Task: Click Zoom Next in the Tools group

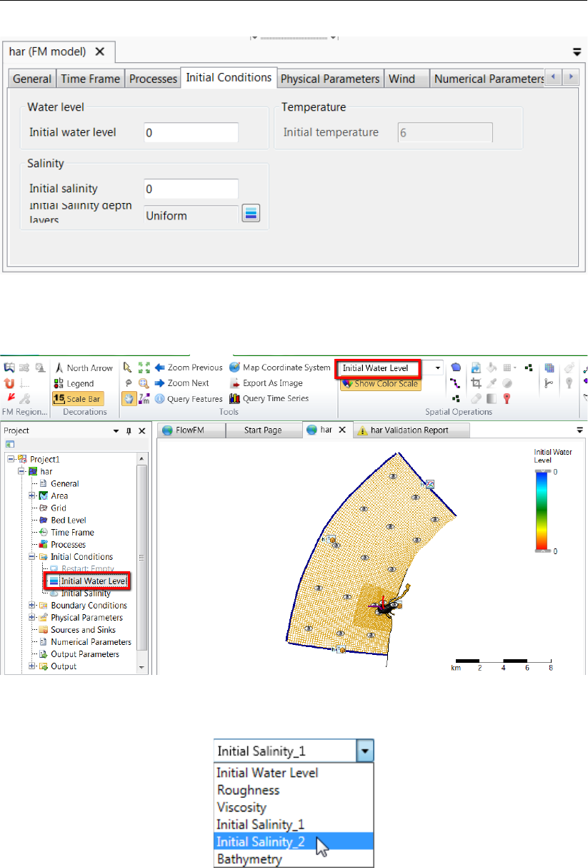Action: coord(182,383)
